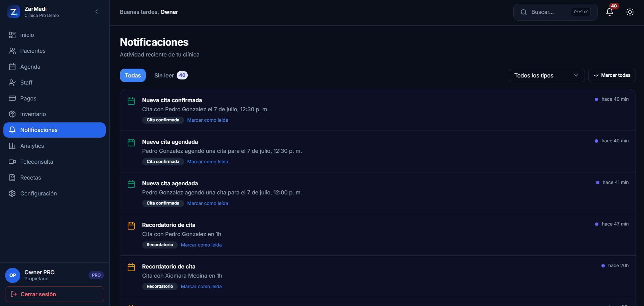Open the Pacientes section
The height and width of the screenshot is (306, 644).
point(54,51)
